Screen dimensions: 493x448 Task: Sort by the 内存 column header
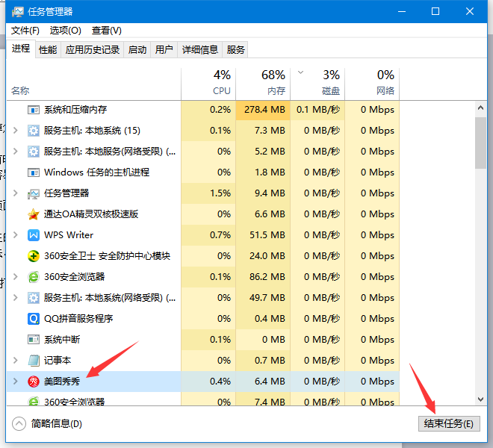pyautogui.click(x=263, y=84)
